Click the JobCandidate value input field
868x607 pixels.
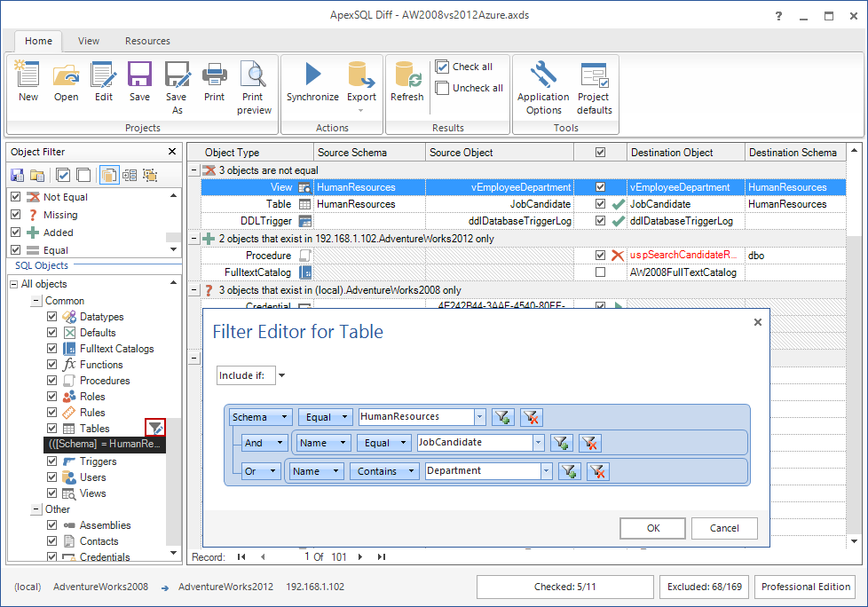(475, 443)
